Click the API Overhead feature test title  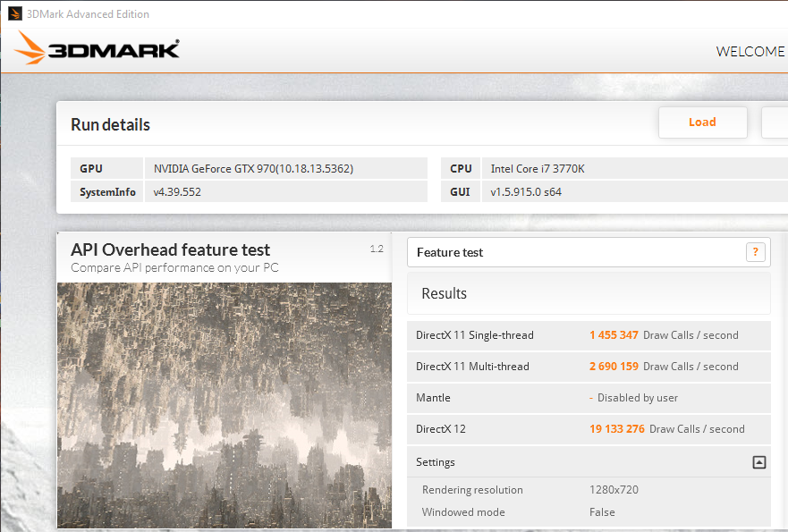170,249
